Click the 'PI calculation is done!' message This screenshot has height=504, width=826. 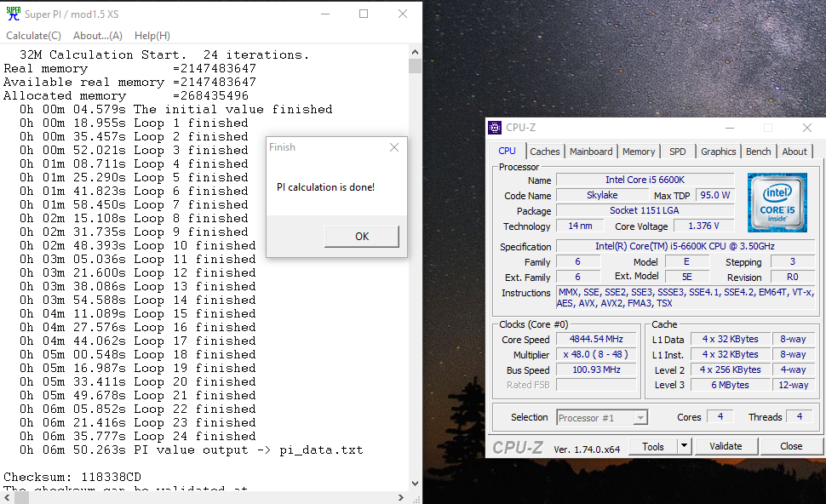click(x=325, y=187)
